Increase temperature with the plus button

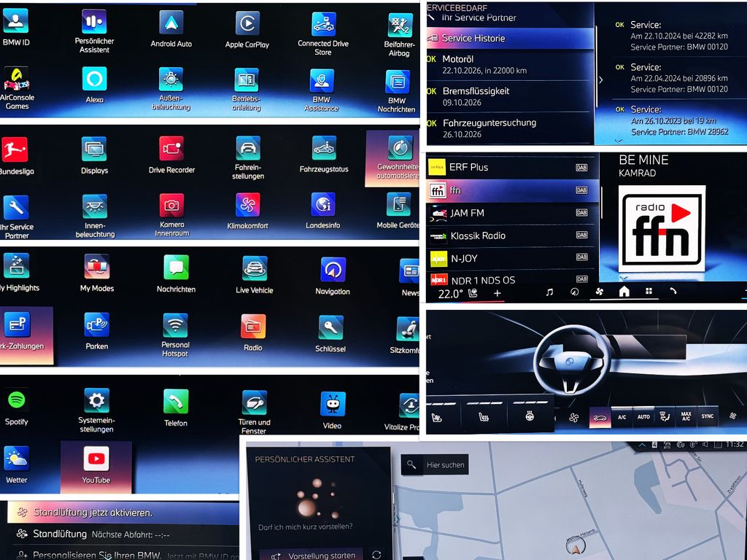click(x=497, y=293)
